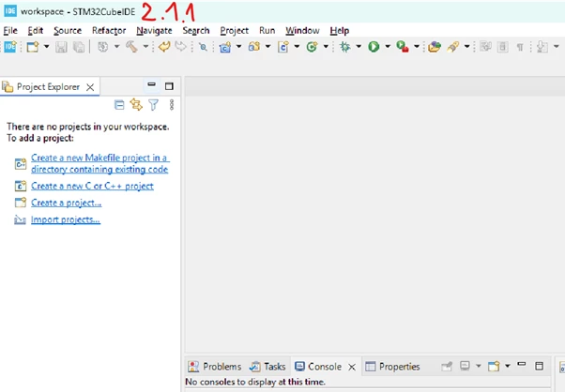Switch to the Problems tab

click(214, 367)
